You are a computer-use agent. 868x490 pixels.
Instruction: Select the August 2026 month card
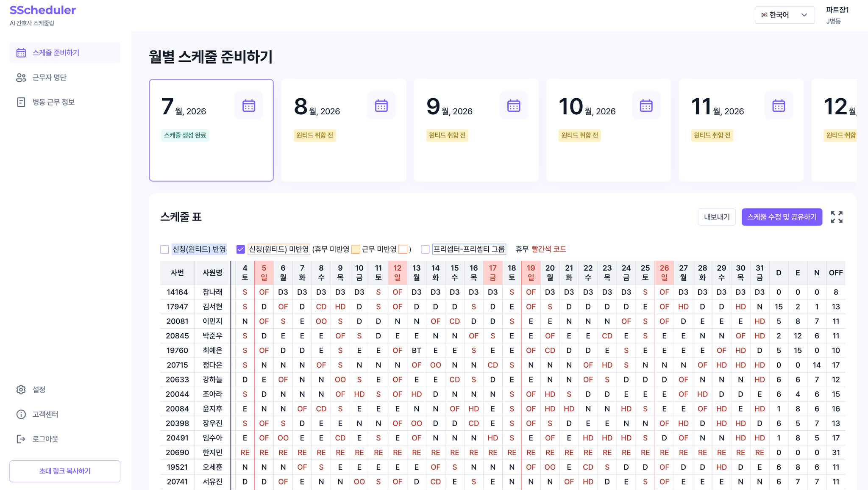tap(344, 130)
